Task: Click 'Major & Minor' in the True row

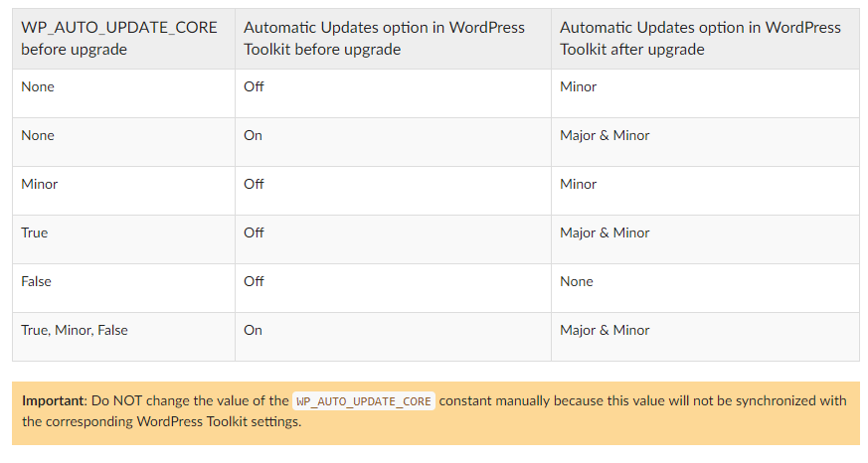Action: pos(605,232)
